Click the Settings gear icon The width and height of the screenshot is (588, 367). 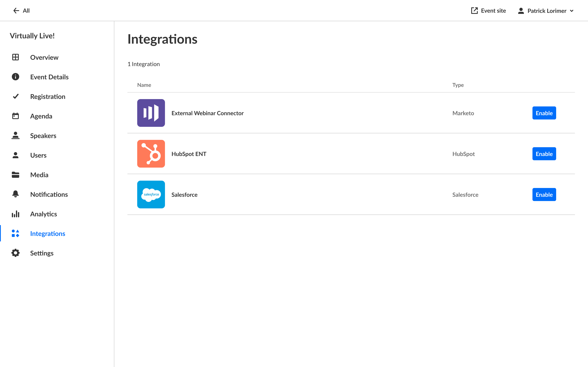coord(16,253)
